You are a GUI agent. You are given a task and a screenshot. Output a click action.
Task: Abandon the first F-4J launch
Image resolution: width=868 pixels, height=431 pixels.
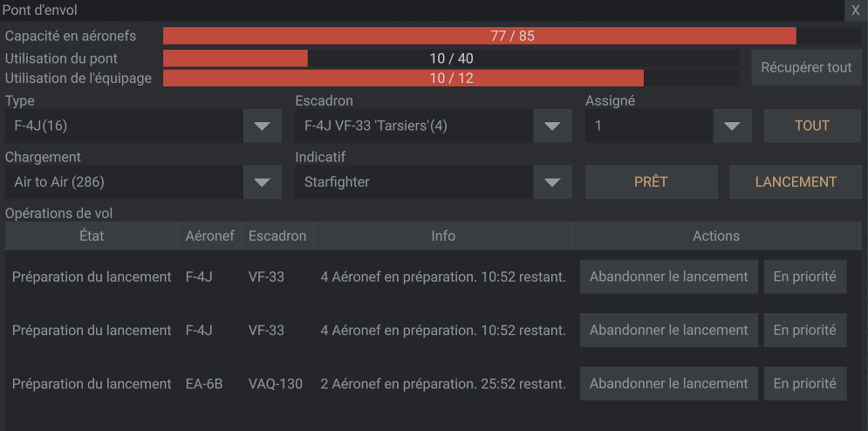click(668, 277)
